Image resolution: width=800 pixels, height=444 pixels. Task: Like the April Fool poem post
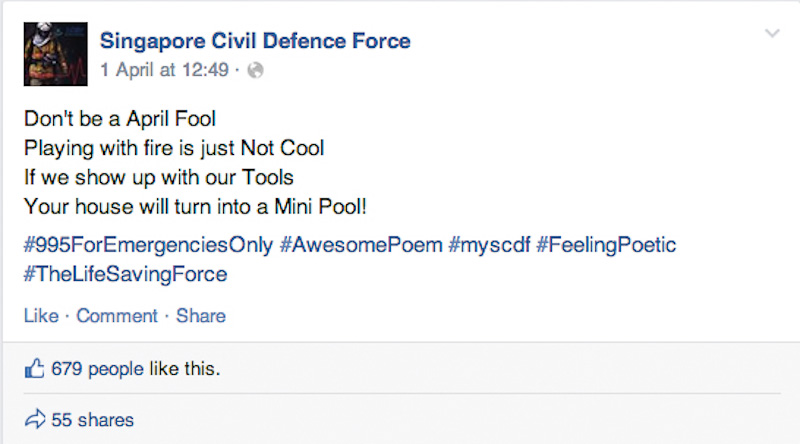[41, 316]
